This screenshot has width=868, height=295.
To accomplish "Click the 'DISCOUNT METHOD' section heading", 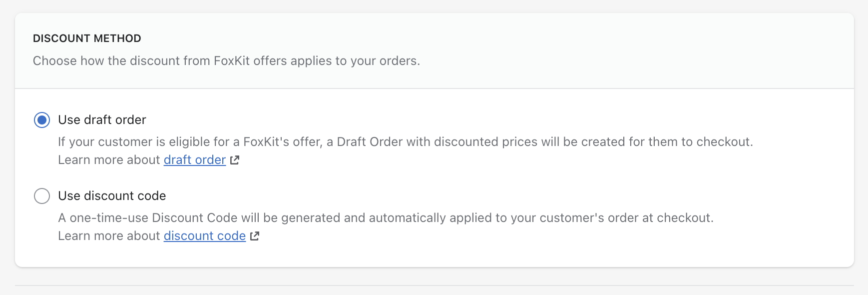I will pyautogui.click(x=87, y=38).
